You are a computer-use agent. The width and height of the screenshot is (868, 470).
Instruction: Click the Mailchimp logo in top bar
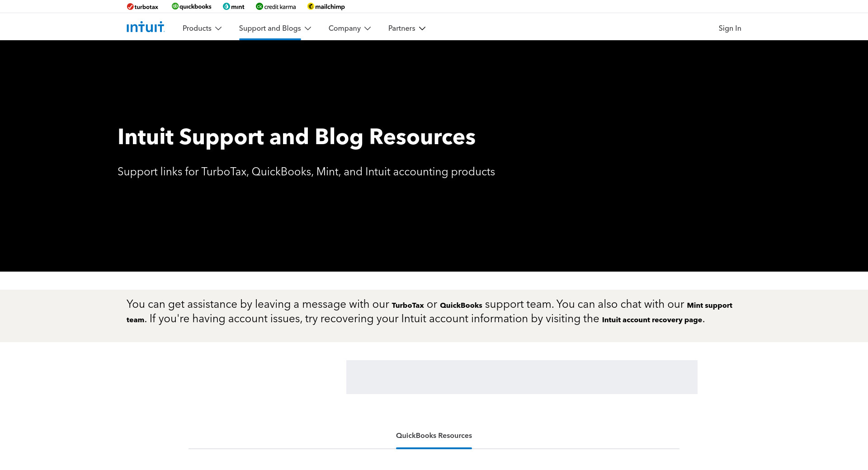pos(326,7)
